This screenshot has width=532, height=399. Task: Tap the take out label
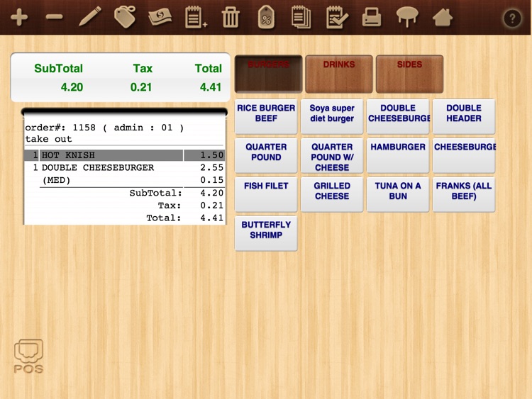(48, 139)
